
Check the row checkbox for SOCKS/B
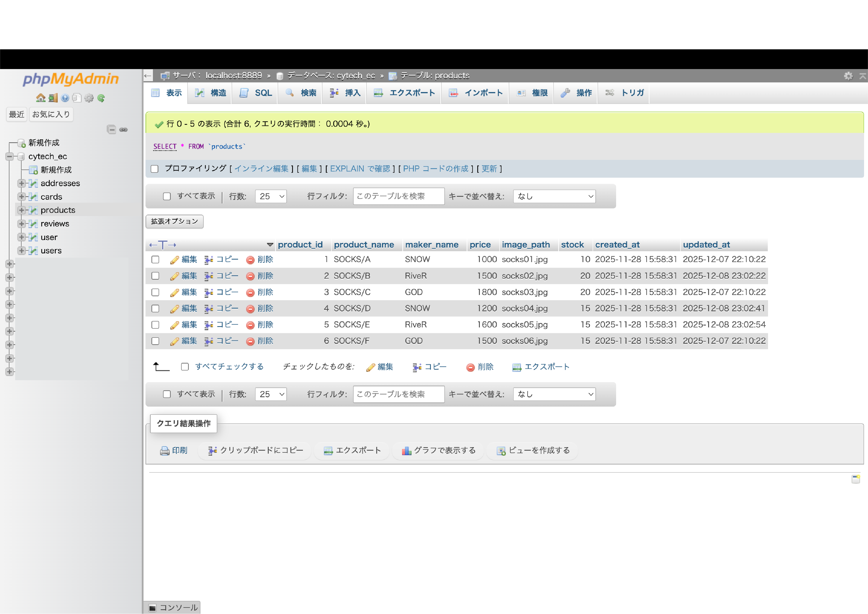click(x=155, y=276)
